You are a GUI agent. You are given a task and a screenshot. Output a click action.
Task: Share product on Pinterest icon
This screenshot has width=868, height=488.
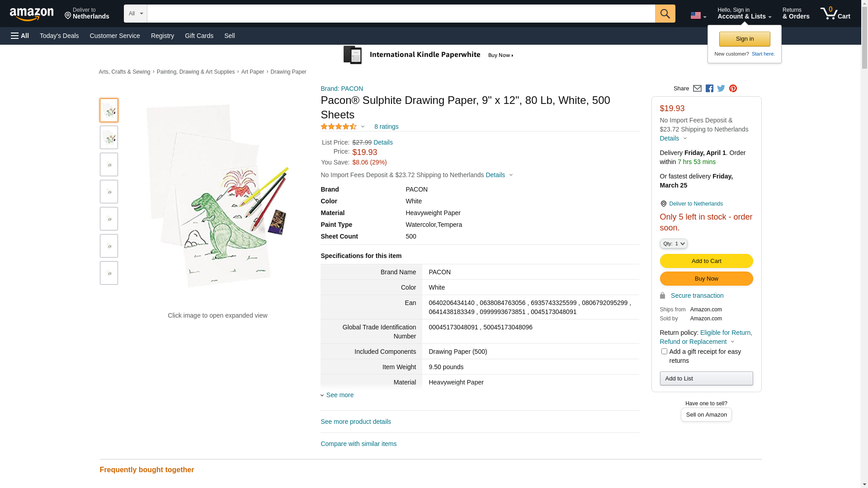733,89
